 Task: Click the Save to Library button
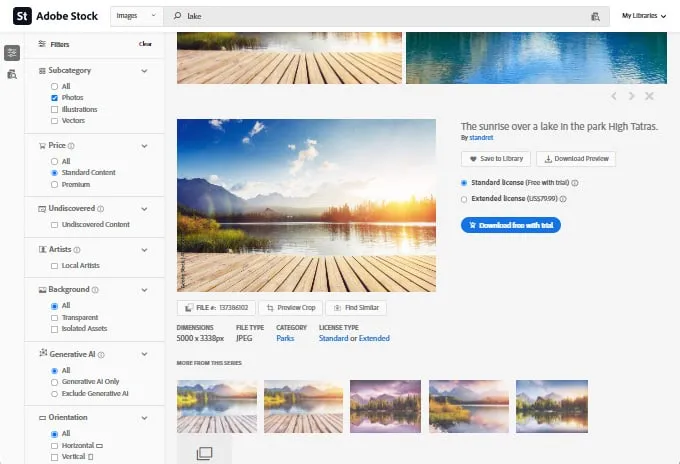[x=496, y=158]
